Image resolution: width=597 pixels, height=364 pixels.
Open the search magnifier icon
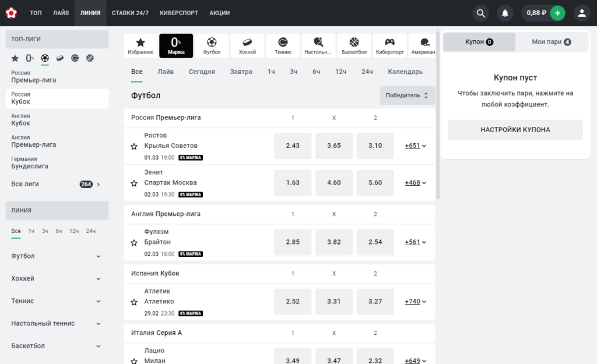click(481, 13)
